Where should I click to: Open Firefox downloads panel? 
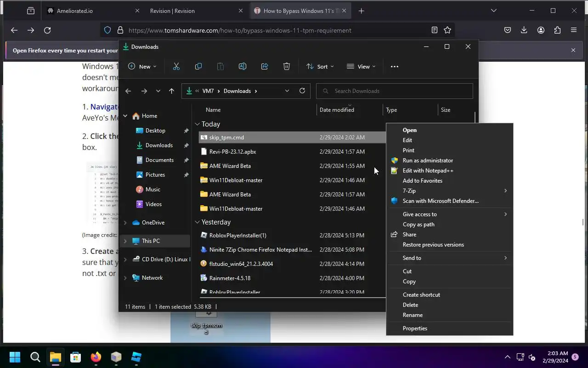tap(524, 30)
